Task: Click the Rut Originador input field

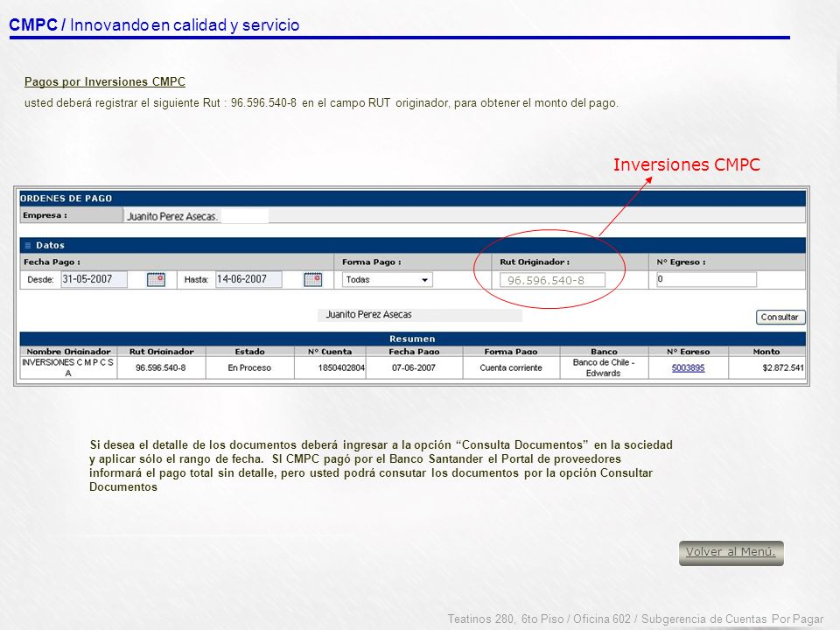Action: (552, 280)
